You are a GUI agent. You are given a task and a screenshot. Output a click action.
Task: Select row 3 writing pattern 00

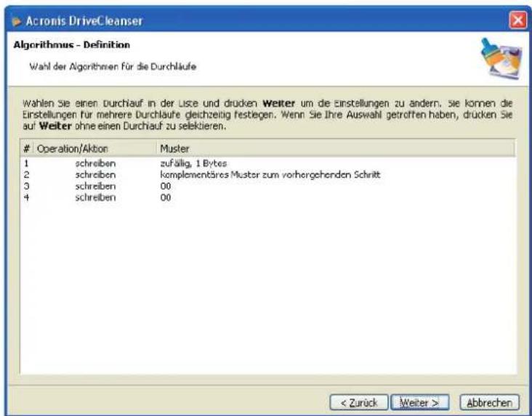[268, 186]
